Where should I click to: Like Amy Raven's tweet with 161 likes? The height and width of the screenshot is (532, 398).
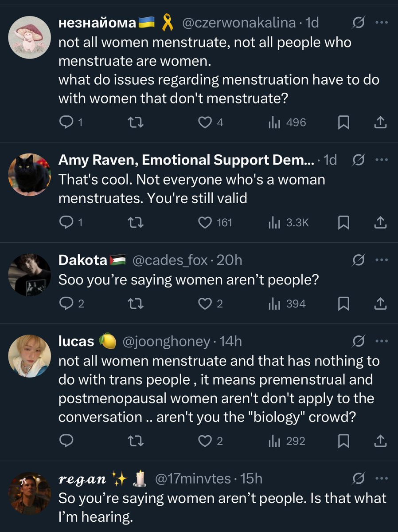(205, 223)
